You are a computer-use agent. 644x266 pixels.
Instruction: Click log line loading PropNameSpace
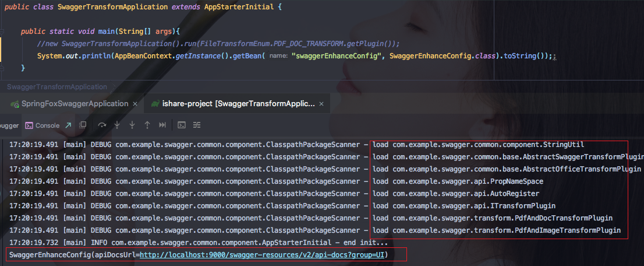[x=276, y=181]
